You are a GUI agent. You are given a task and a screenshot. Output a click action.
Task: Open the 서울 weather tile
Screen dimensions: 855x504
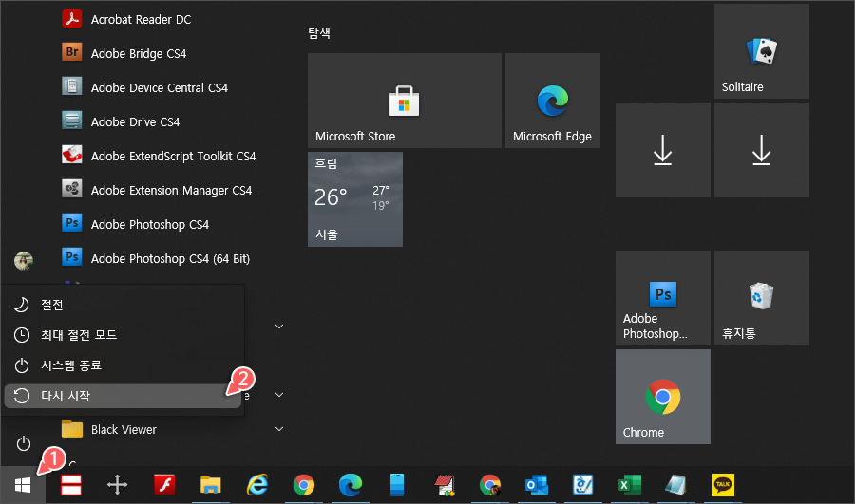pos(355,199)
